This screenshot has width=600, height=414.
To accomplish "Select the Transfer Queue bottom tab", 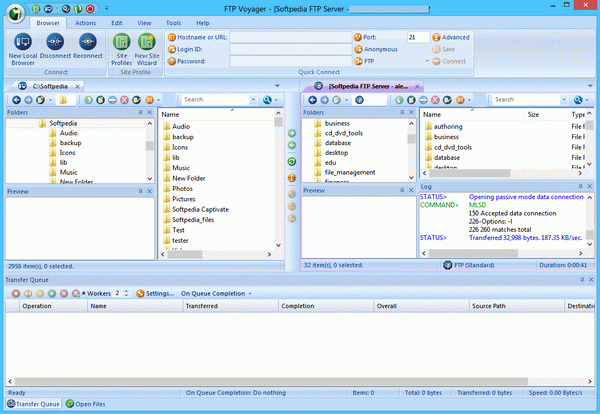I will pos(33,404).
